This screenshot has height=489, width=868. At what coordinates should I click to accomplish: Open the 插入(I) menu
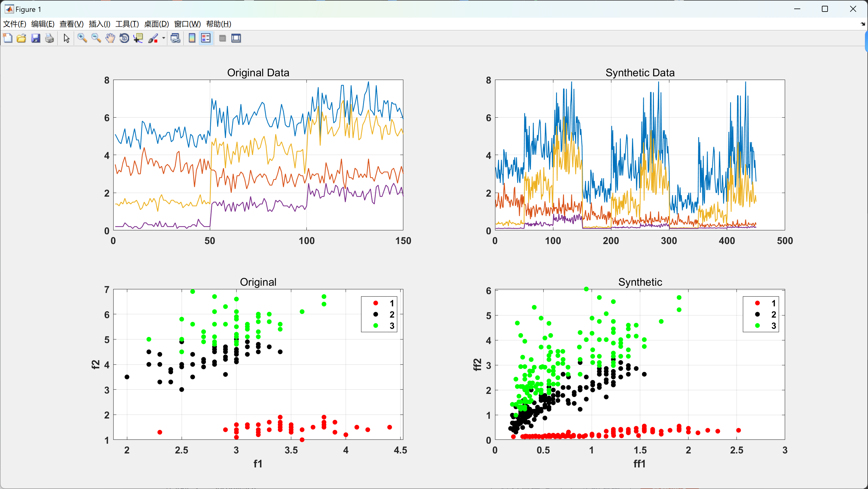(x=99, y=24)
